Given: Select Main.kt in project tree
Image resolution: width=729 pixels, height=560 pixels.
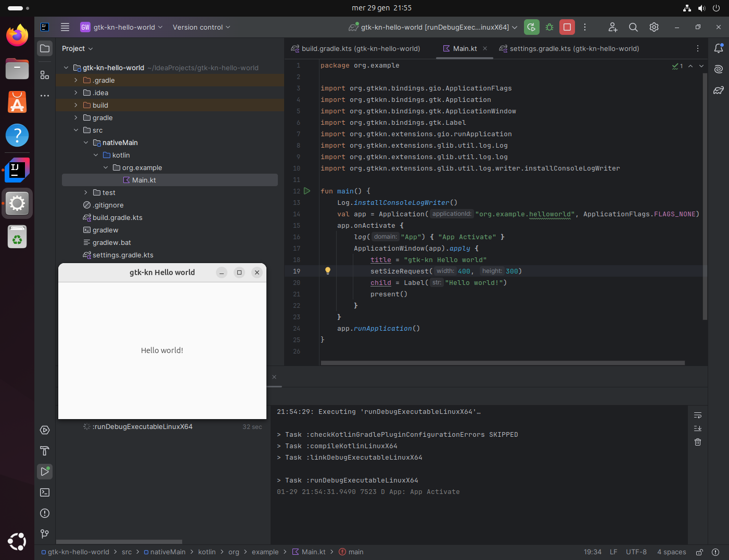Looking at the screenshot, I should [x=170, y=180].
